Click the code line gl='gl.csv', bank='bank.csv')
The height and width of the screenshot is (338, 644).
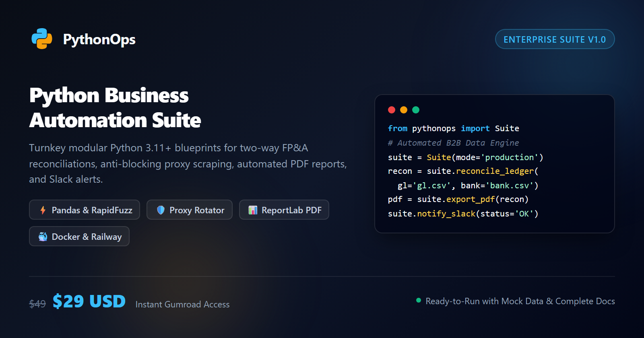pos(468,185)
